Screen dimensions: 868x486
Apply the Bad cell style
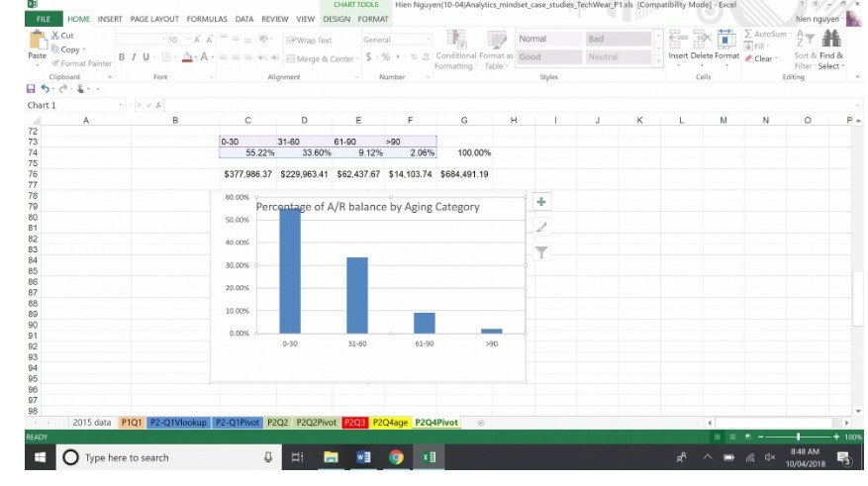click(x=618, y=39)
